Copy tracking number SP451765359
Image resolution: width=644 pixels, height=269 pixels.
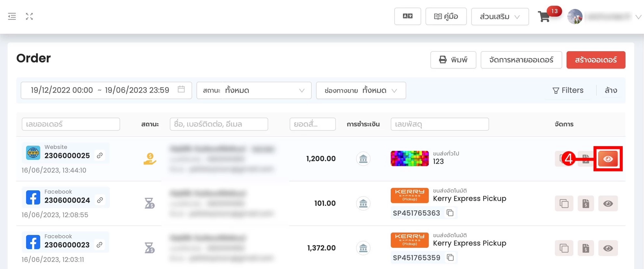(450, 257)
